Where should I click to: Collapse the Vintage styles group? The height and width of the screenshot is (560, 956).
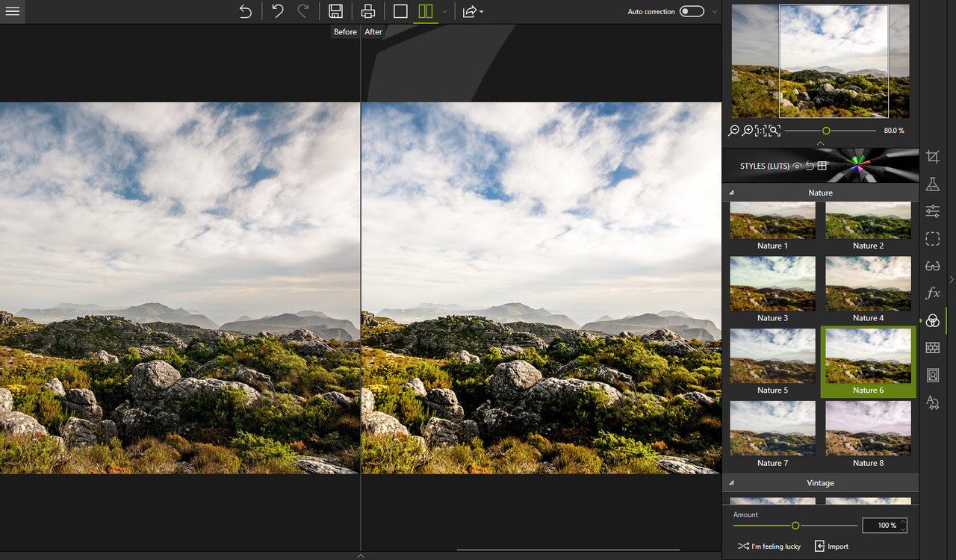click(732, 483)
